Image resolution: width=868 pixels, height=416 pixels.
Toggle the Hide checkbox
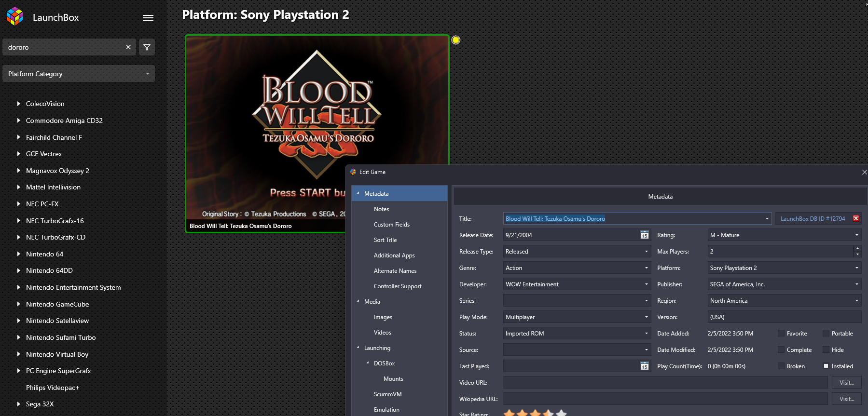point(826,350)
